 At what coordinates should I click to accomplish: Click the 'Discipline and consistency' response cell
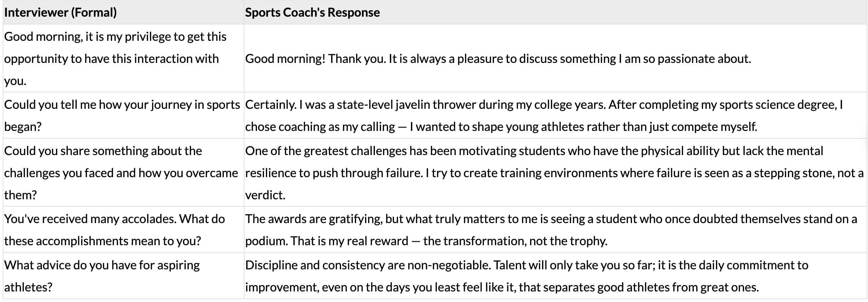point(526,276)
